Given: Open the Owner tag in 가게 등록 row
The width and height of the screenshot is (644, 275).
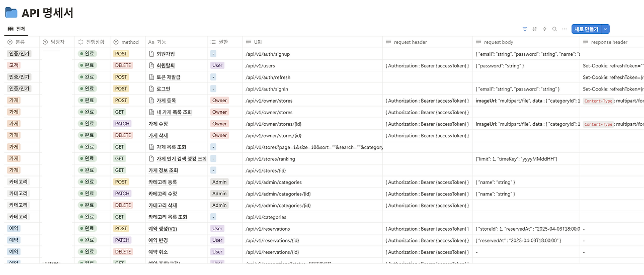Looking at the screenshot, I should pyautogui.click(x=219, y=101).
